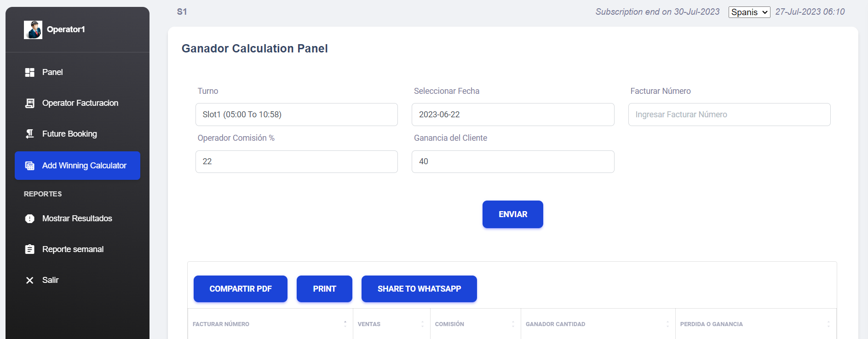Viewport: 868px width, 339px height.
Task: Sort table by Comisión column arrows
Action: (x=513, y=324)
